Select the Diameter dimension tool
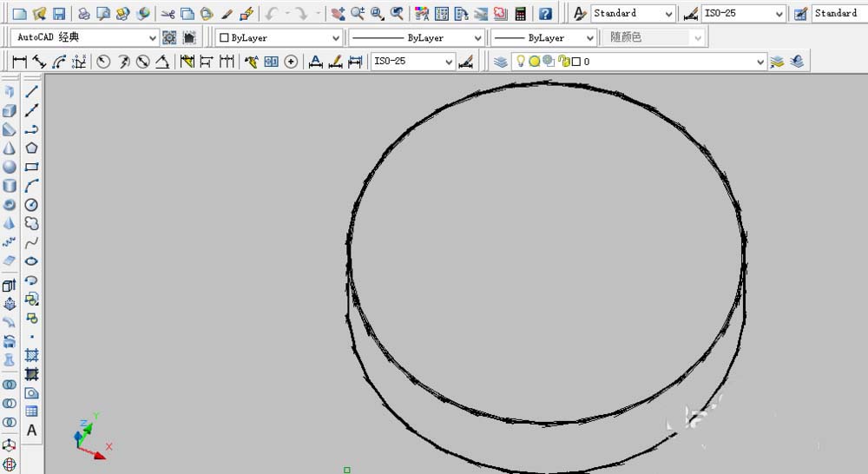This screenshot has height=474, width=868. click(x=143, y=62)
